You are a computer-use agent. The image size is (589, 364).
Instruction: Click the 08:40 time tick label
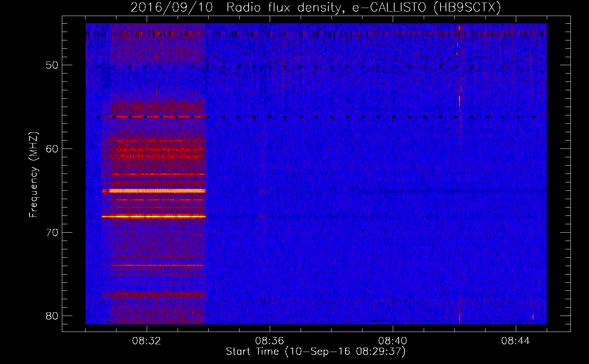coord(393,341)
